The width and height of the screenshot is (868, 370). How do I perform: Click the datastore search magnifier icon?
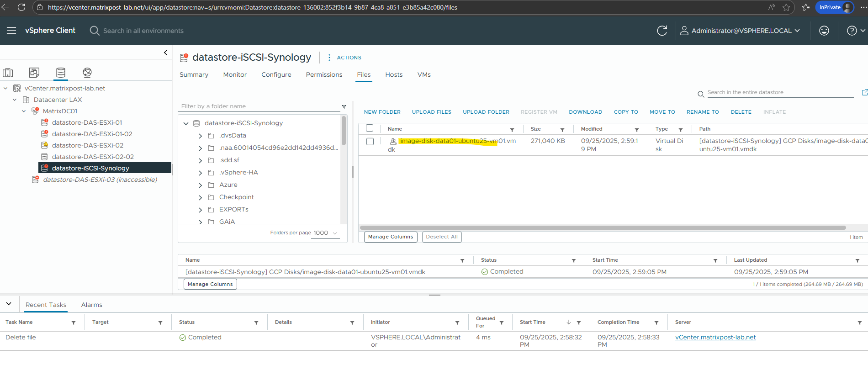701,94
